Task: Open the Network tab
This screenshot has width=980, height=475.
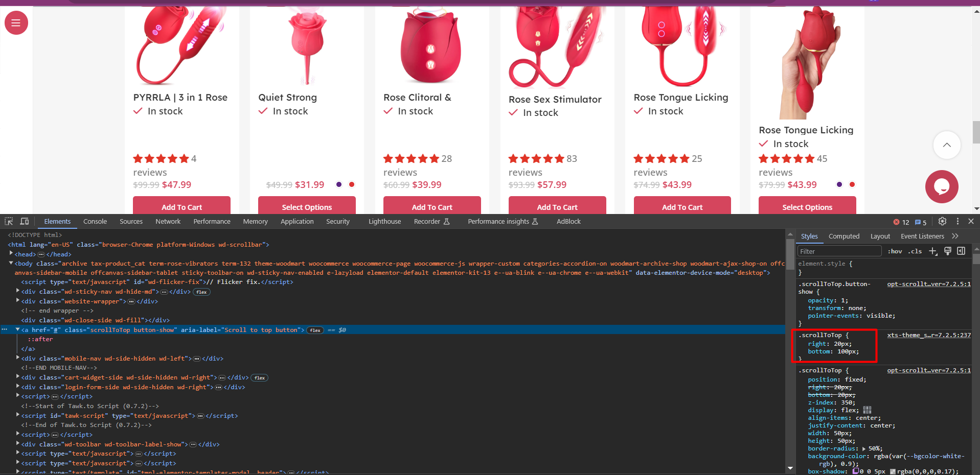Action: 168,221
